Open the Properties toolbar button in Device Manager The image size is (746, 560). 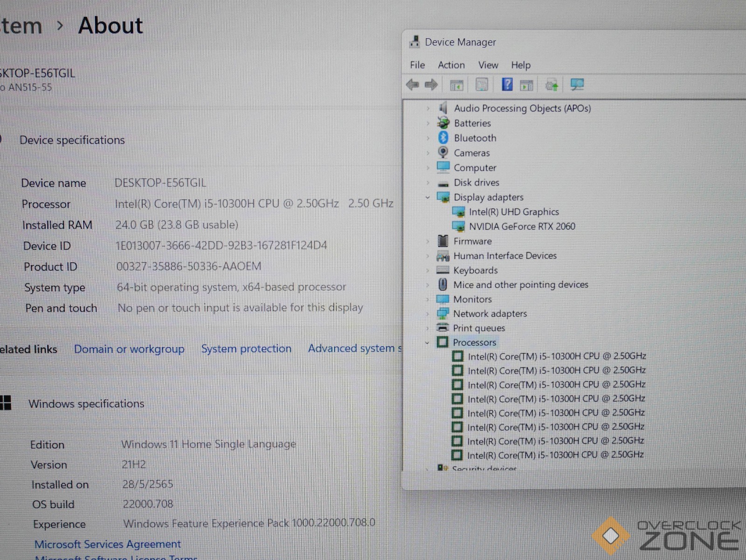pyautogui.click(x=482, y=85)
